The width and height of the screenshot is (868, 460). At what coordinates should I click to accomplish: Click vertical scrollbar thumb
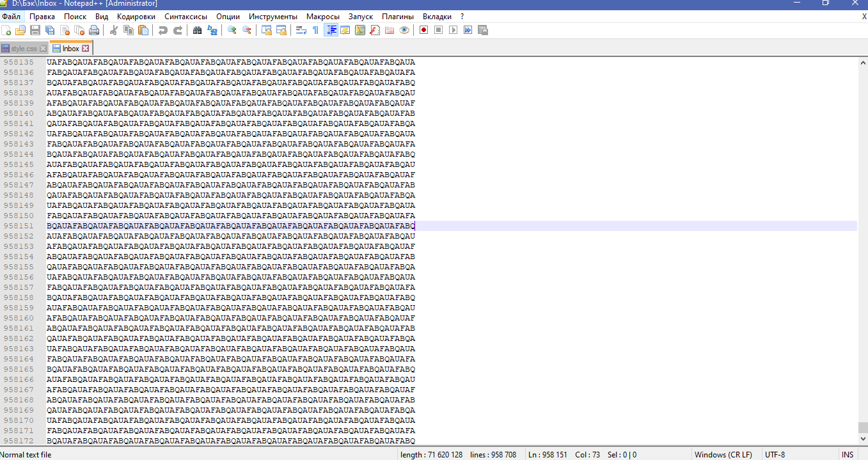tap(862, 427)
